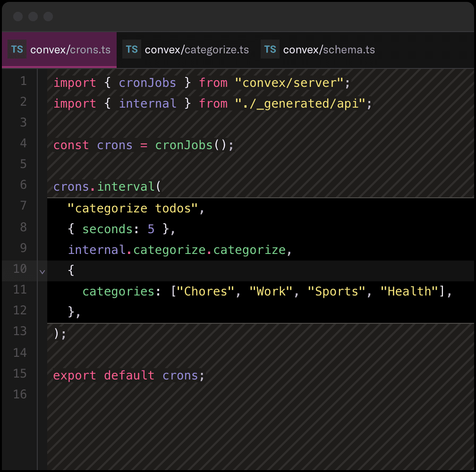
Task: Click the internal import on line 2
Action: [x=147, y=103]
